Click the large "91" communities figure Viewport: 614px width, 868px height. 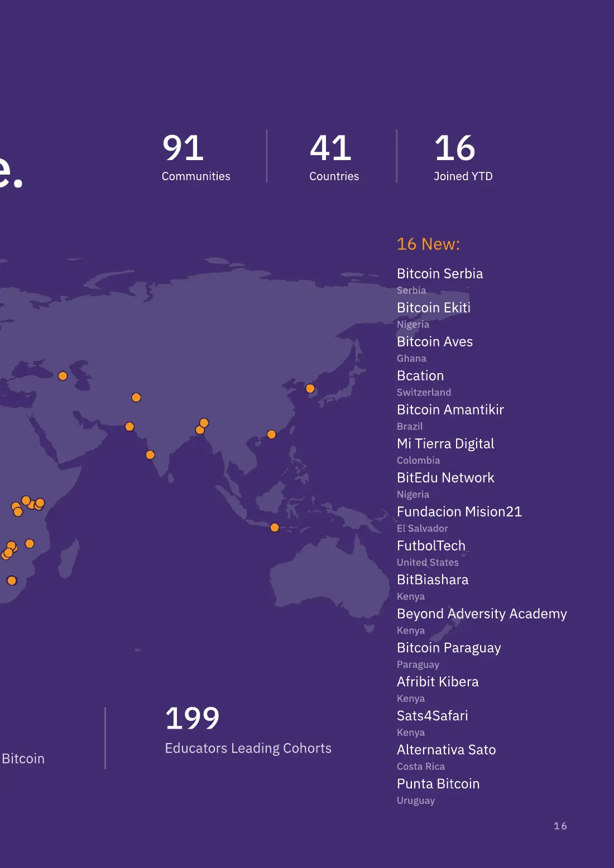pyautogui.click(x=183, y=148)
